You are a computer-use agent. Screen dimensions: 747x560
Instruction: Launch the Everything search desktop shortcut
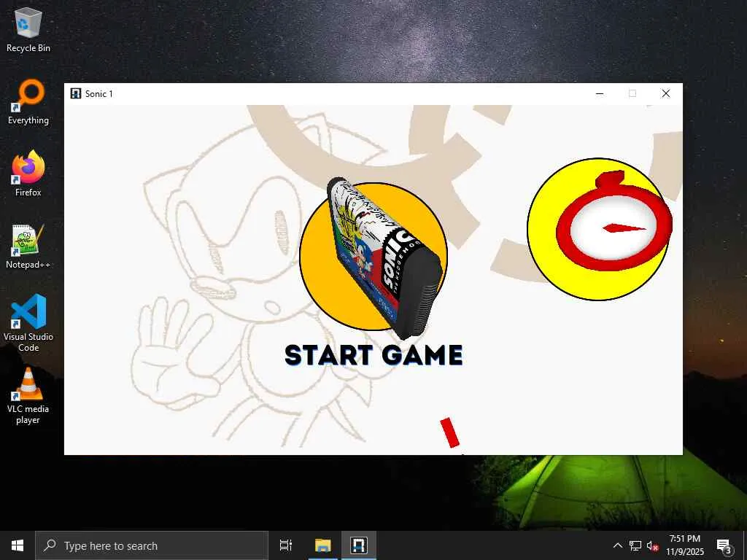pyautogui.click(x=28, y=102)
